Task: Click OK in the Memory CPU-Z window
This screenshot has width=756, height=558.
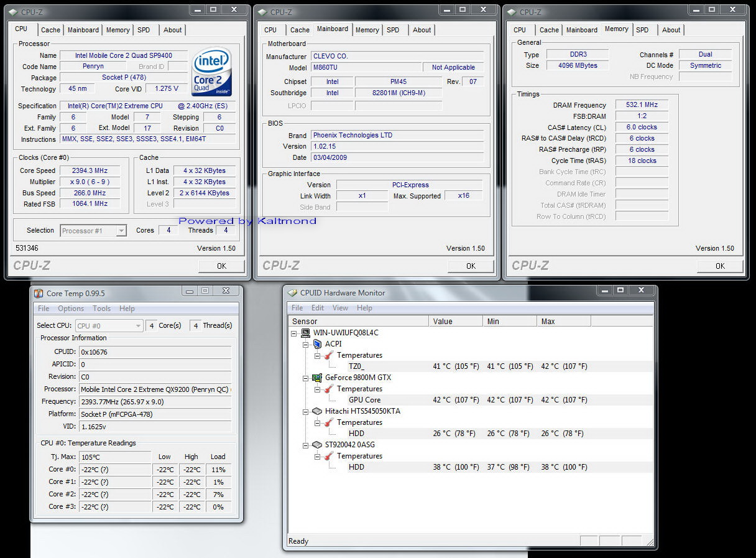Action: pos(720,266)
